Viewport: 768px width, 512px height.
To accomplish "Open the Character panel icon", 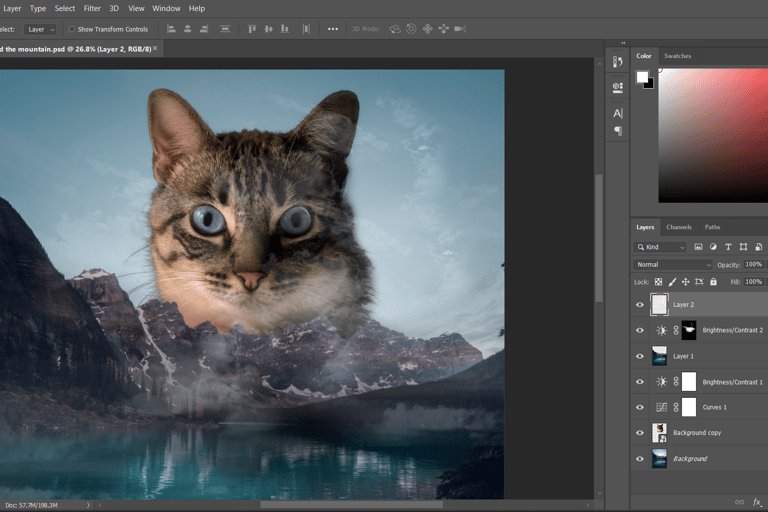I will tap(618, 113).
